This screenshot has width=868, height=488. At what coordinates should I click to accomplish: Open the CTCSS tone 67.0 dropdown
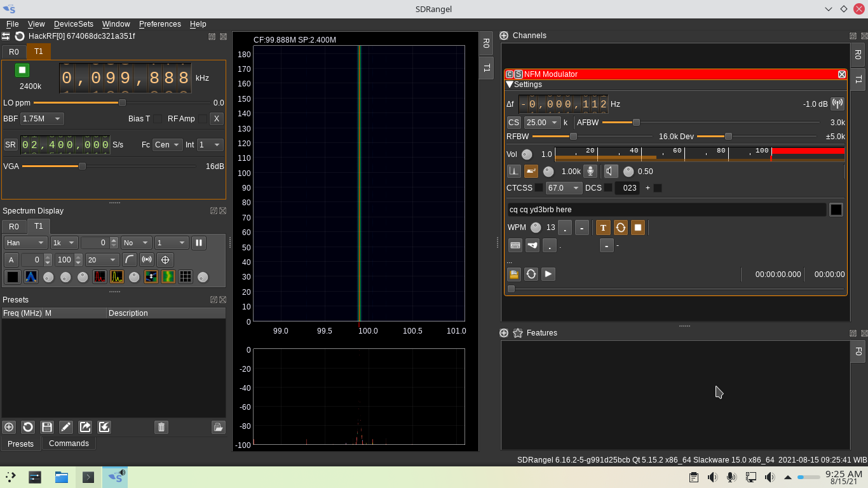tap(564, 188)
